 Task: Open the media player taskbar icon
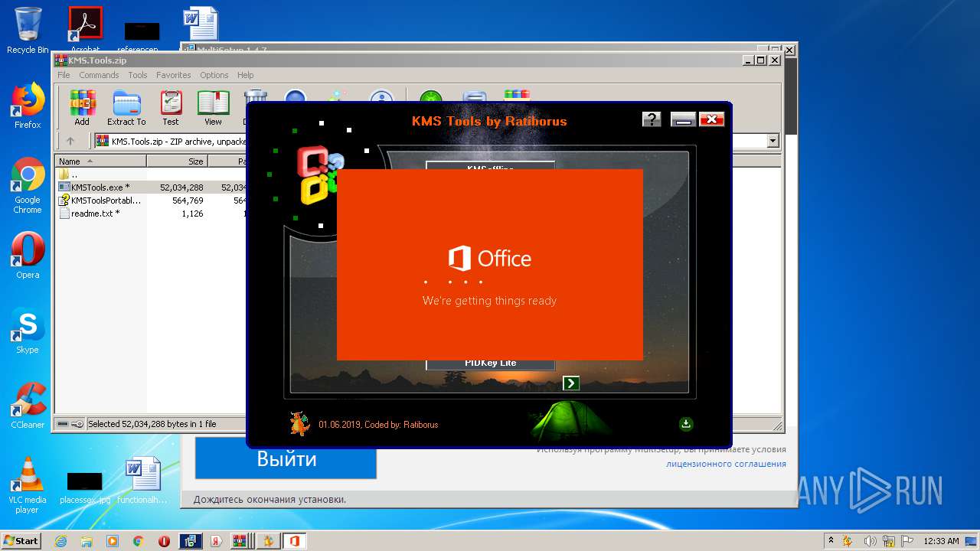113,541
